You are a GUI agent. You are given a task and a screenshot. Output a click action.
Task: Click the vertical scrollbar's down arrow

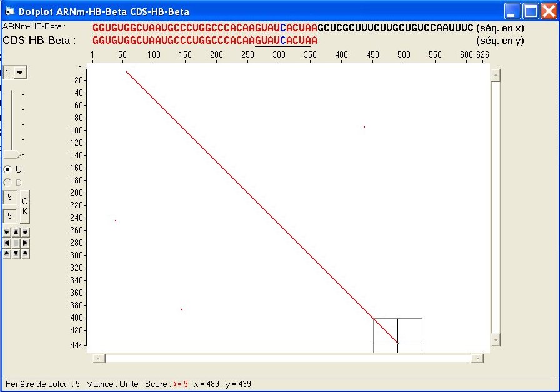tap(496, 339)
